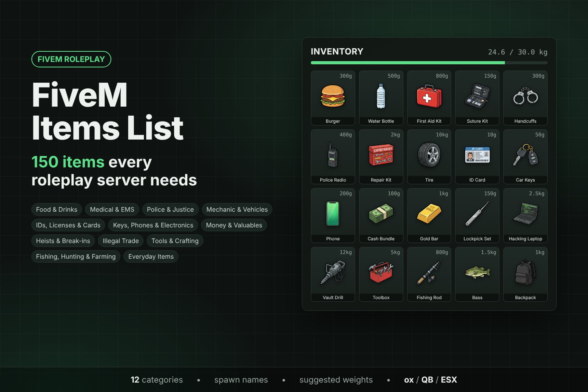Click the Handcuffs icon
This screenshot has height=392, width=588.
pos(525,96)
